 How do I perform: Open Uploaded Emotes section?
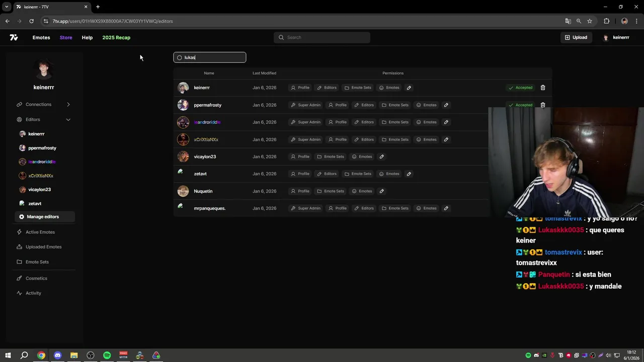click(x=43, y=247)
